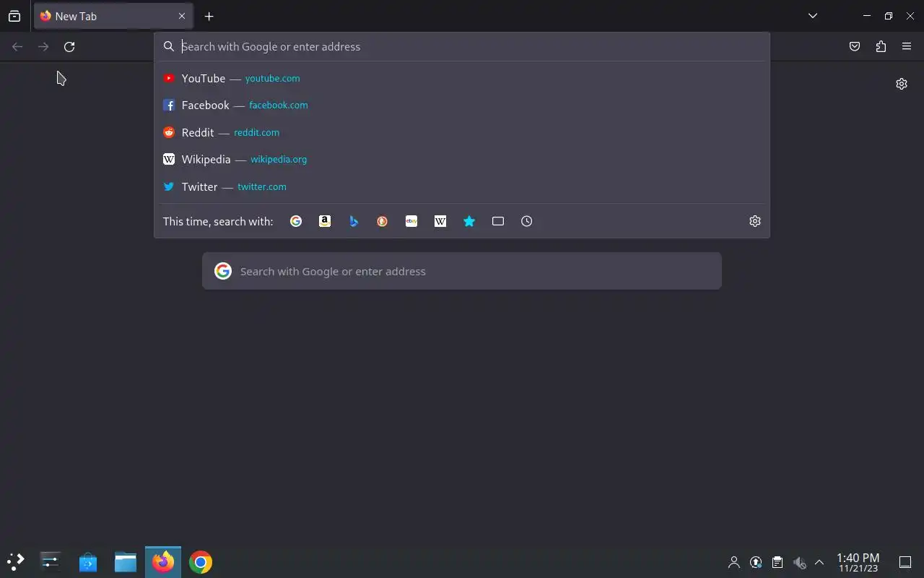
Task: Open Dolphin file manager
Action: click(126, 561)
